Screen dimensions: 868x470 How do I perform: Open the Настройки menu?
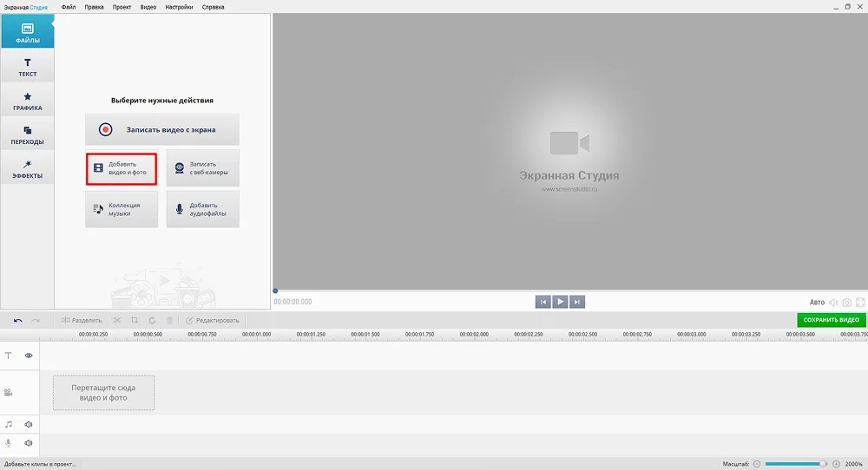click(179, 7)
